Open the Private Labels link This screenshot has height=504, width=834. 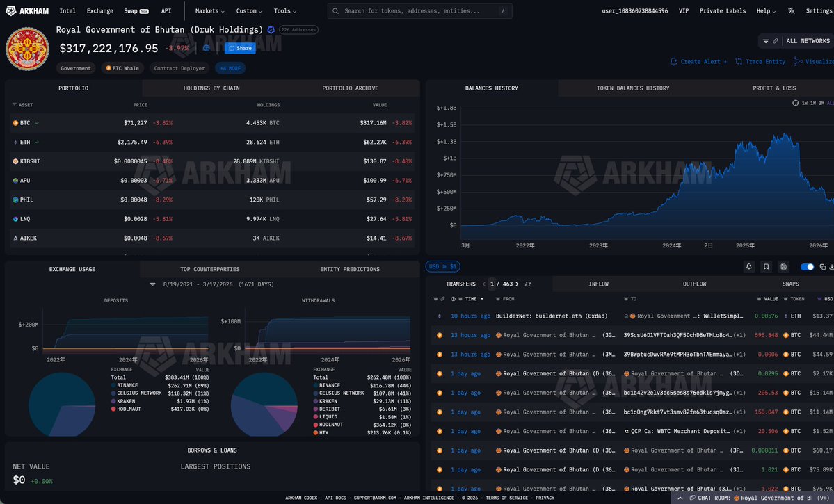click(722, 10)
